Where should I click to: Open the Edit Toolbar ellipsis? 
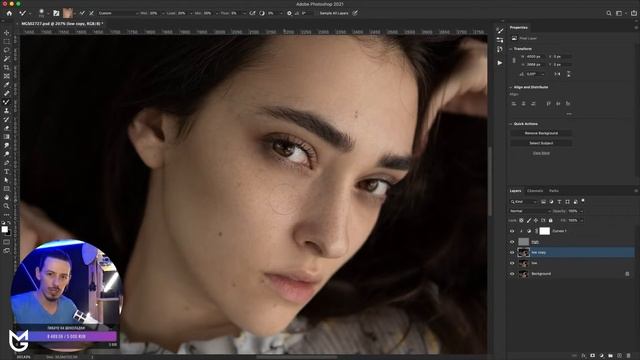click(x=7, y=215)
